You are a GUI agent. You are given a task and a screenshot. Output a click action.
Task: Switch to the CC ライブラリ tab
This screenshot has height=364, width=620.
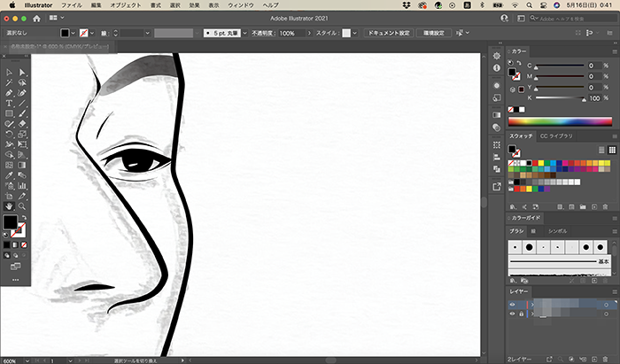click(x=556, y=136)
